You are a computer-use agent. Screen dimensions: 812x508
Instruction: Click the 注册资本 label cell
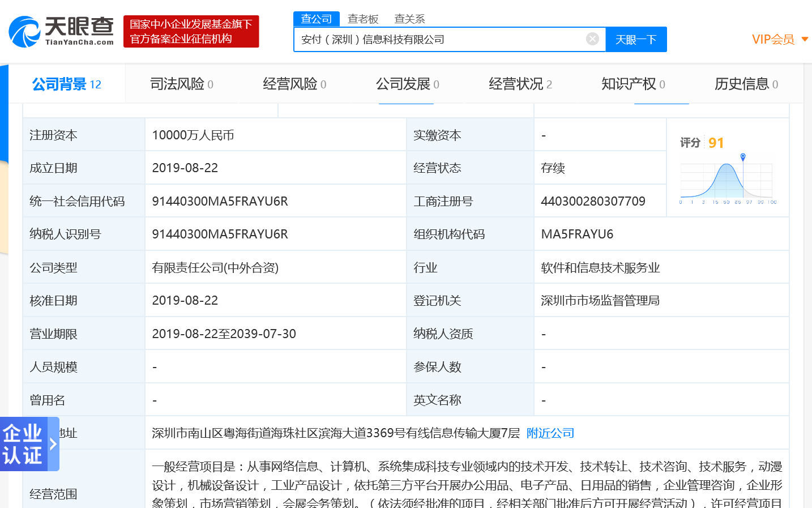[x=84, y=135]
